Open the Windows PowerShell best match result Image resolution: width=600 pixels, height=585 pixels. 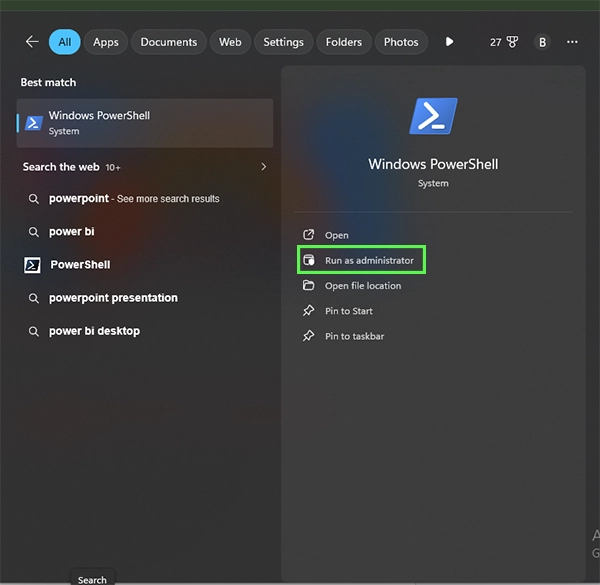click(x=145, y=123)
